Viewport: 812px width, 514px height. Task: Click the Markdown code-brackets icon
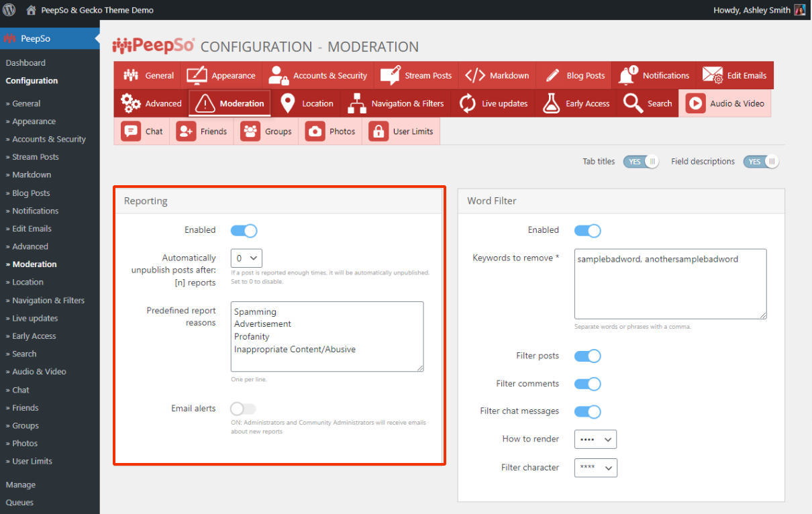475,75
